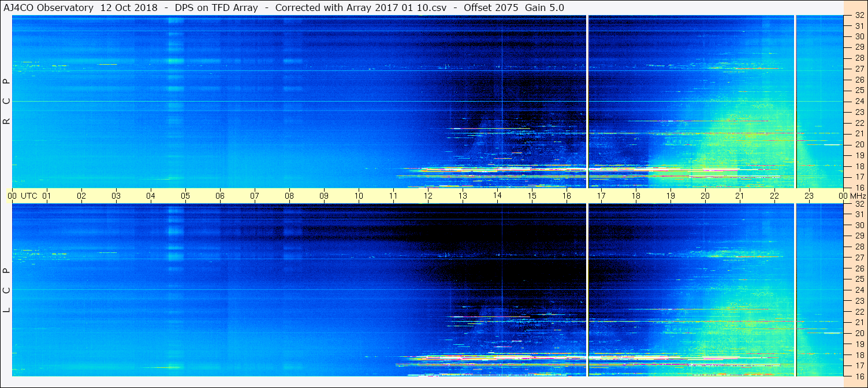
Task: Select hour '13' on the UTC axis
Action: pos(463,196)
